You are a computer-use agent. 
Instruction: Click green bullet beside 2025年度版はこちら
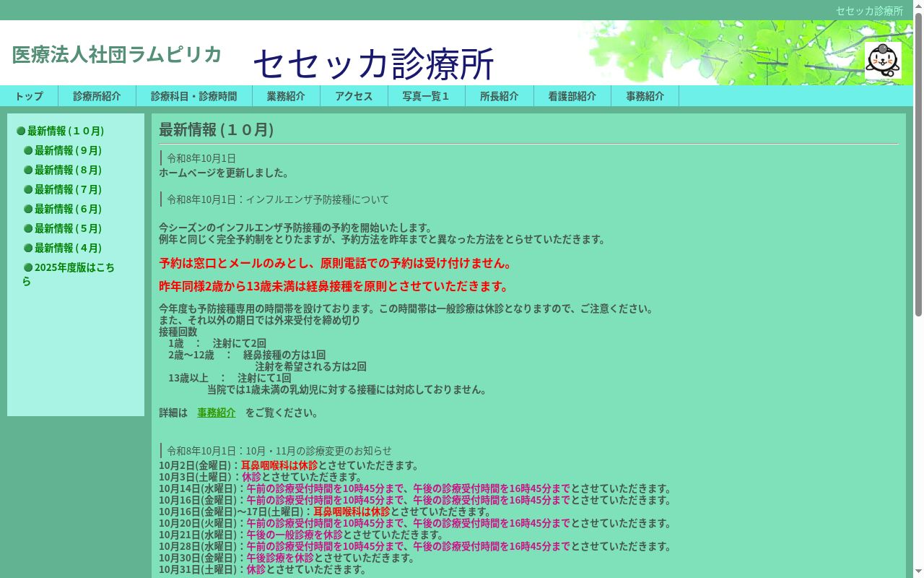(x=28, y=268)
